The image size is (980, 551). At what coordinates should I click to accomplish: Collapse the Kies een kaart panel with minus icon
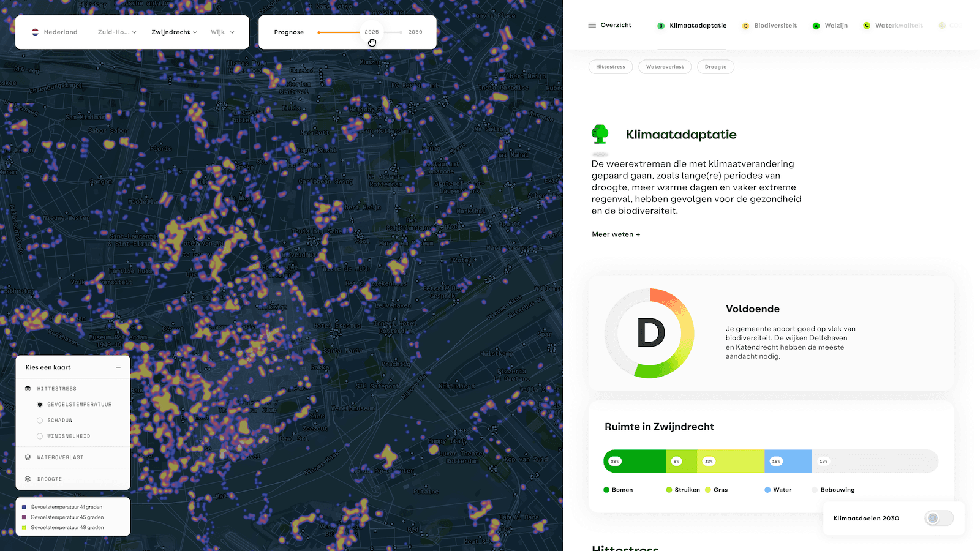click(118, 367)
